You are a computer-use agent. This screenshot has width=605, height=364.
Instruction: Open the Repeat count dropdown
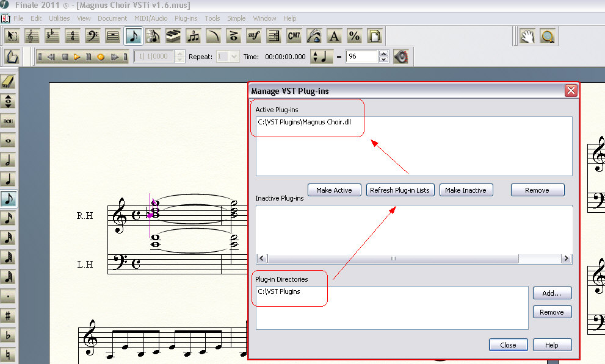coord(234,57)
